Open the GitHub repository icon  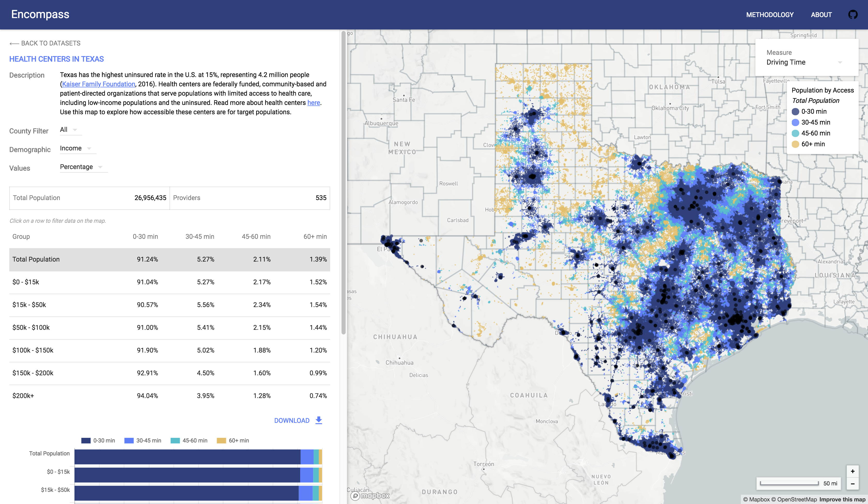tap(853, 14)
